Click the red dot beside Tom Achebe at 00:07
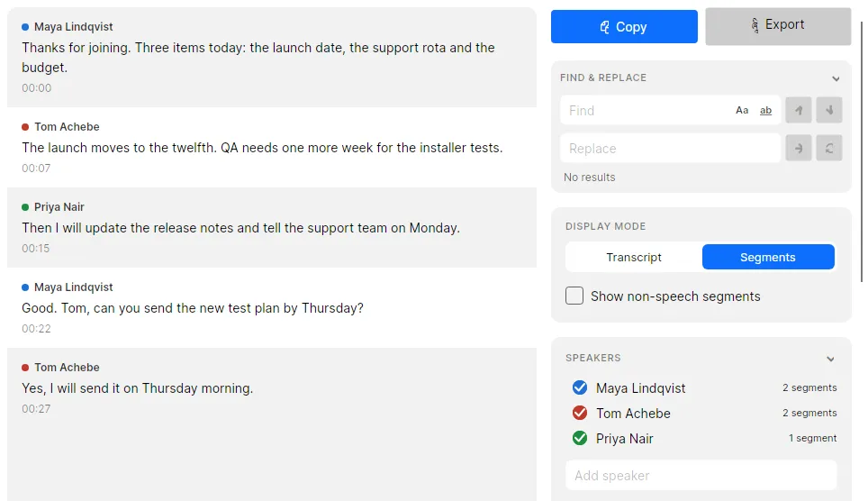Image resolution: width=868 pixels, height=501 pixels. (25, 127)
